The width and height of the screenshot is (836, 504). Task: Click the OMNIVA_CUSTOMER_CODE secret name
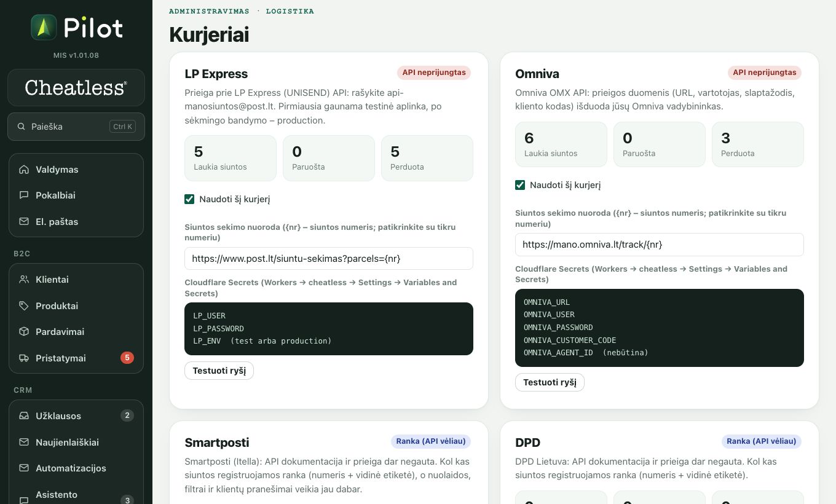point(570,341)
